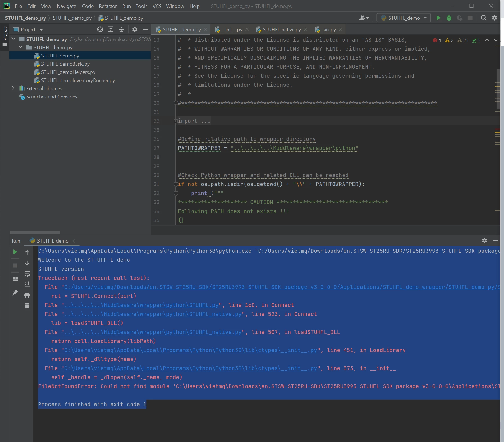The width and height of the screenshot is (504, 442).
Task: Open Run panel settings gear
Action: (x=485, y=240)
